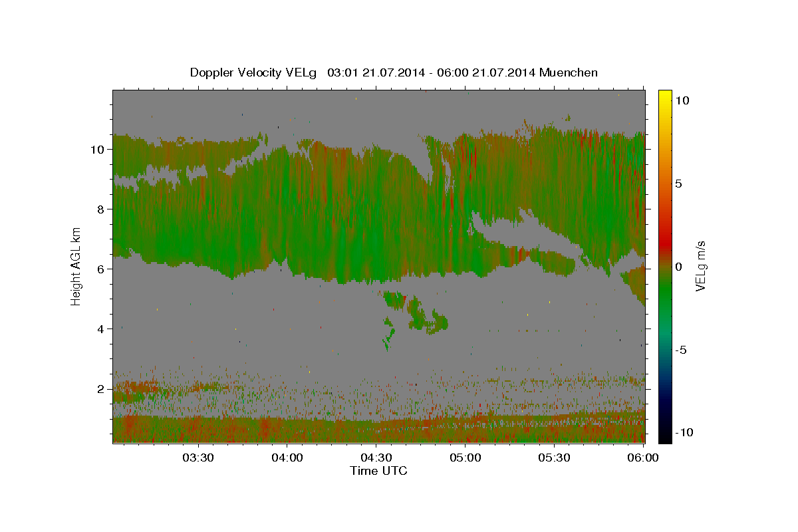This screenshot has height=532, width=798.
Task: Click the colorbar tick label '10' at the top
Action: click(682, 100)
